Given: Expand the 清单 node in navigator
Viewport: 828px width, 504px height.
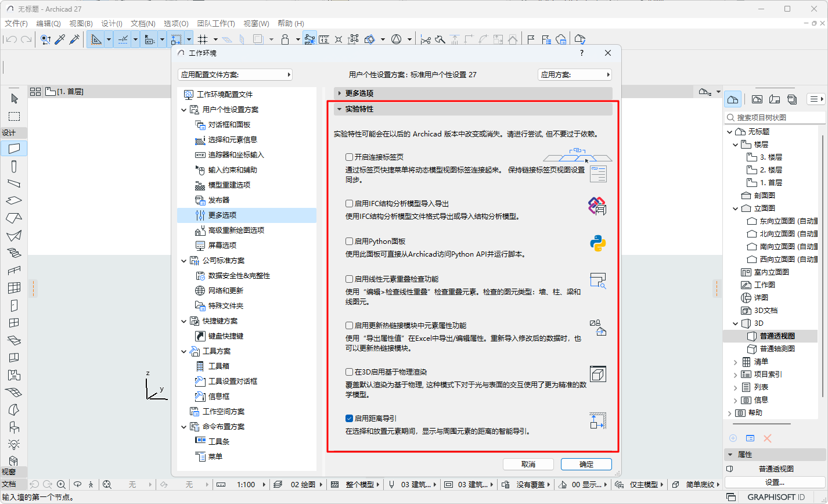Looking at the screenshot, I should [x=736, y=362].
